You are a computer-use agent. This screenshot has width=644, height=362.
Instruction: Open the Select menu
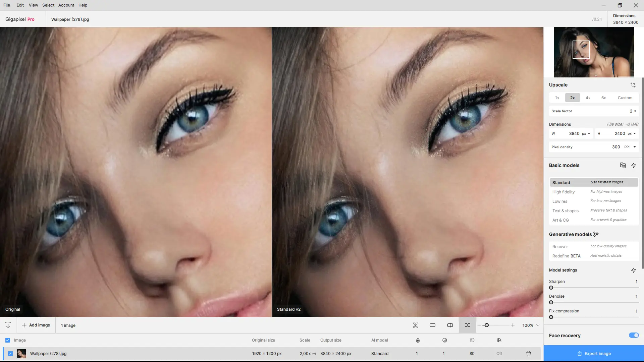(x=48, y=5)
